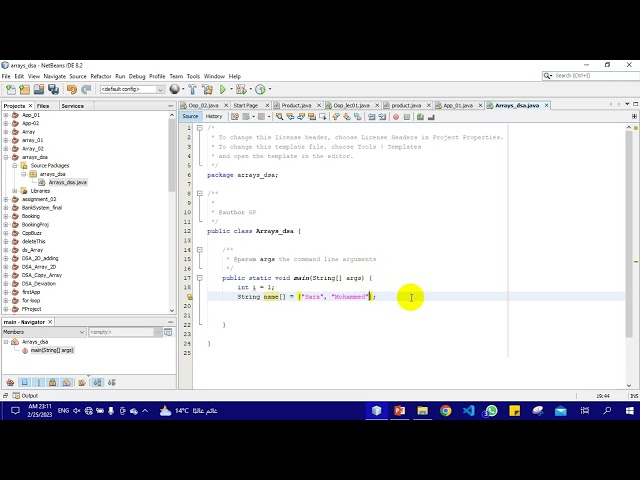Click the Undo arrow icon
The image size is (640, 480).
pos(72,89)
